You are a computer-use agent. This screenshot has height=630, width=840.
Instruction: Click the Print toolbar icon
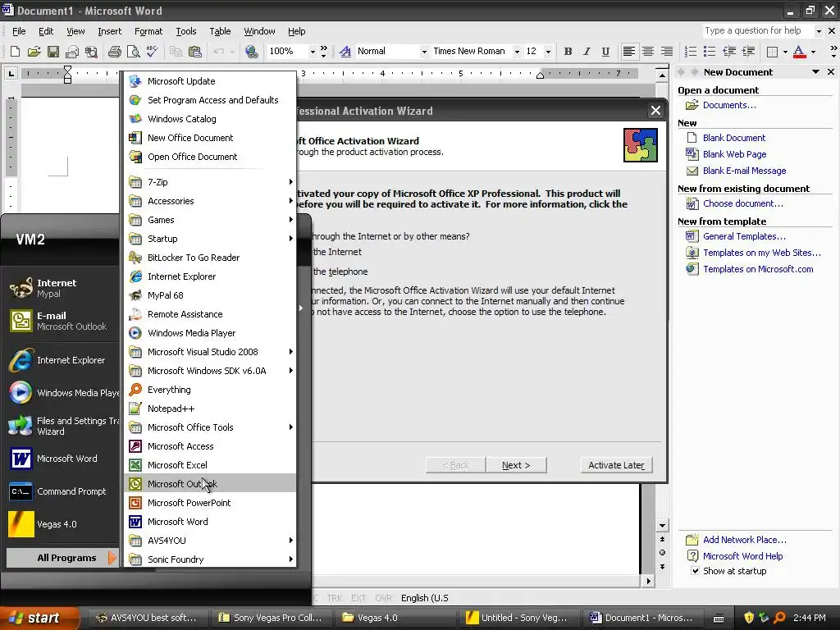coord(115,52)
